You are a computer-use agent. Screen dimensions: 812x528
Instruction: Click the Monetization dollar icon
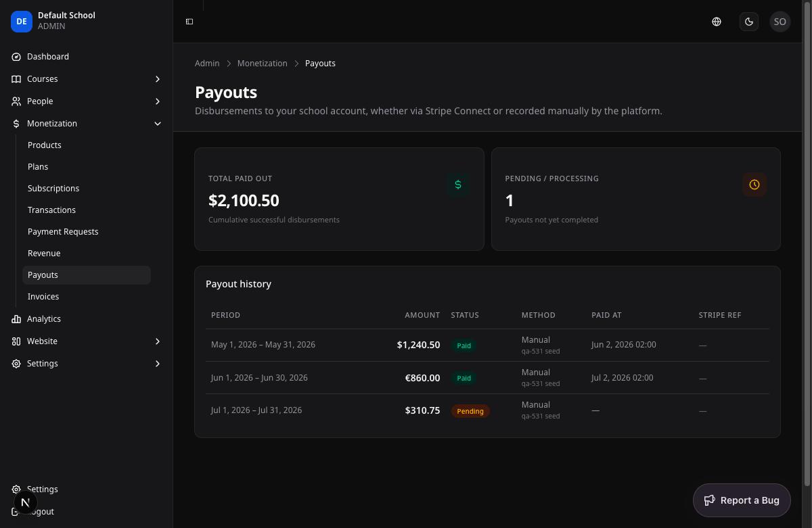(x=16, y=124)
